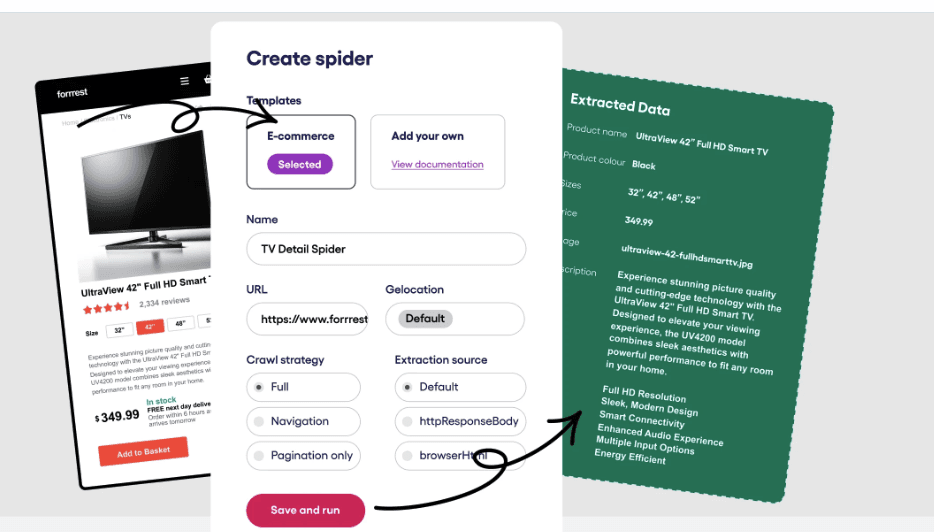Select Pagination only crawl strategy
Viewport: 934px width, 532px height.
[303, 455]
